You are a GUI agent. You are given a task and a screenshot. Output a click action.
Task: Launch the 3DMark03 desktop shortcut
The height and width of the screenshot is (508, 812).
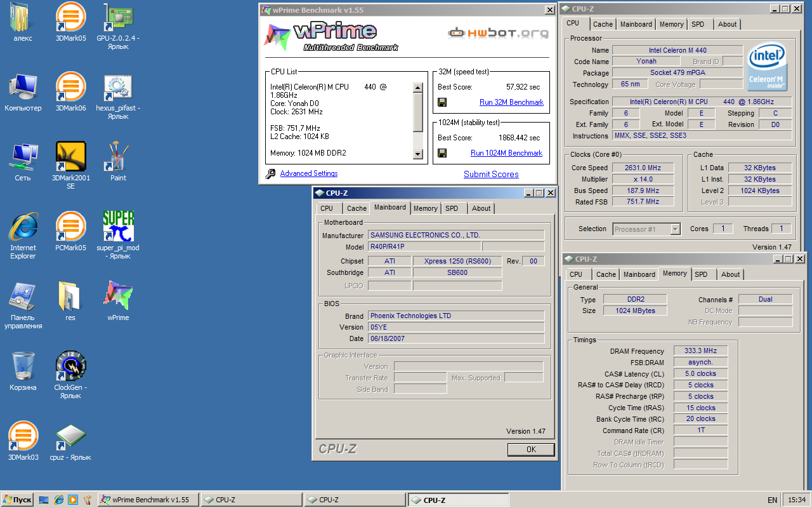click(x=23, y=437)
